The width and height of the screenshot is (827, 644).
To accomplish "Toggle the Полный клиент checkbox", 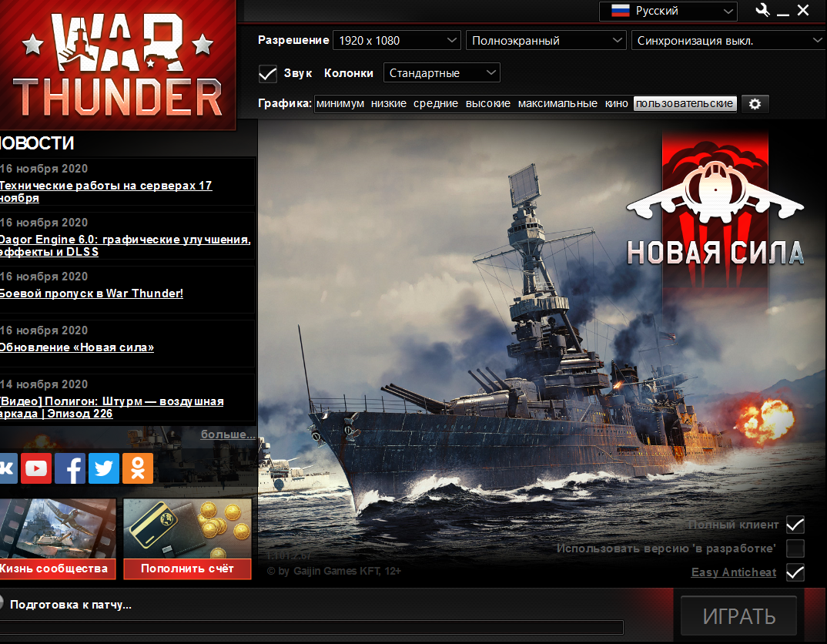I will (795, 525).
